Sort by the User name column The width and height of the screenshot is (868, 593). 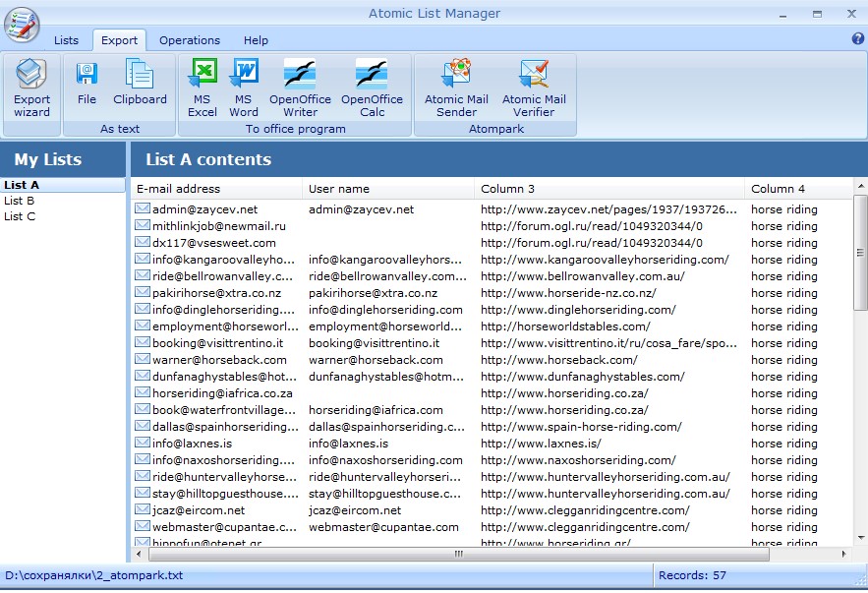334,189
